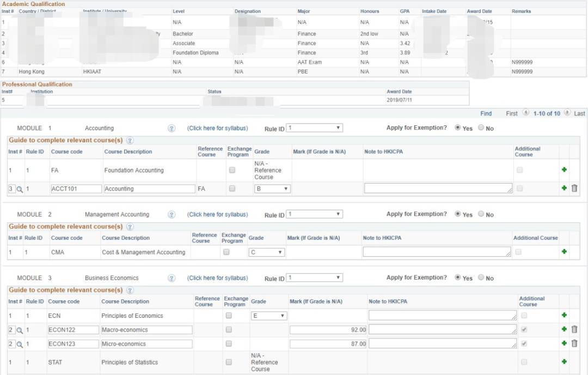Click help icon next to Module 1 Accounting
The height and width of the screenshot is (375, 588).
point(171,129)
